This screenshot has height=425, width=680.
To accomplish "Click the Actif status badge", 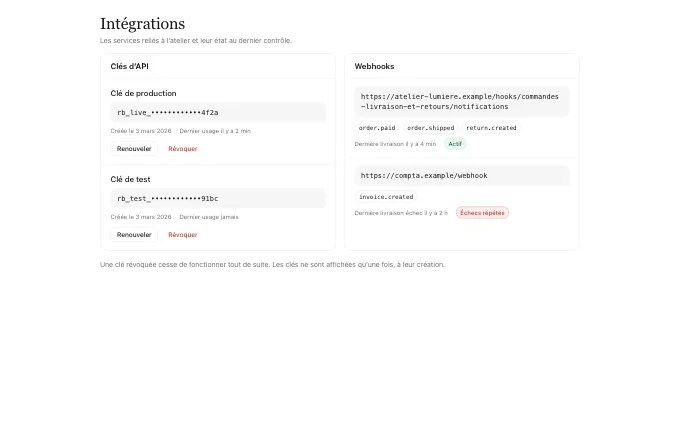I will coord(455,144).
